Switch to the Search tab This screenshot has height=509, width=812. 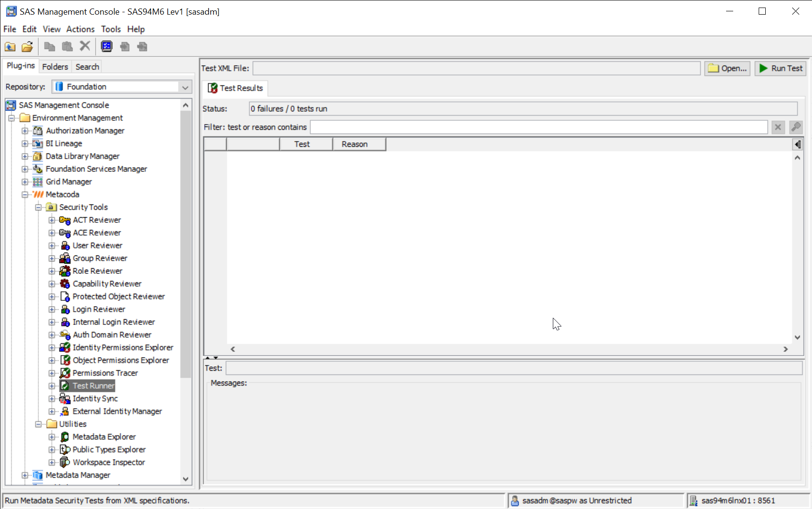(x=87, y=67)
